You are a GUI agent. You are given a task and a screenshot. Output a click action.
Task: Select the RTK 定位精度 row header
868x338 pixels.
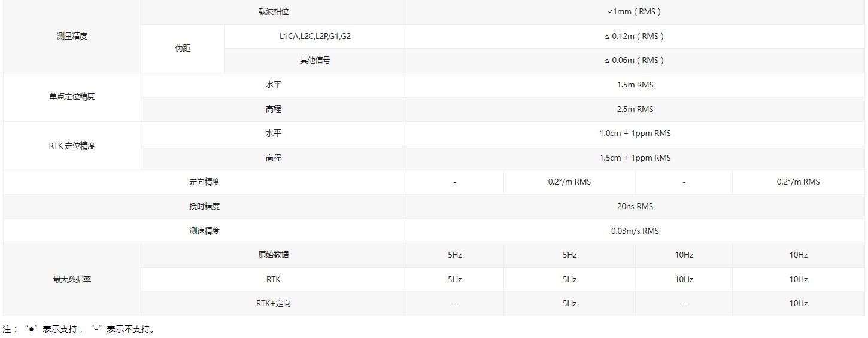[x=72, y=146]
